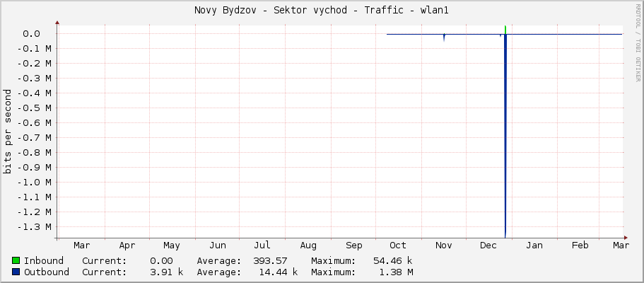Screen dimensions: 644x283
Task: Click the green inbound spike above zero
Action: pos(505,30)
